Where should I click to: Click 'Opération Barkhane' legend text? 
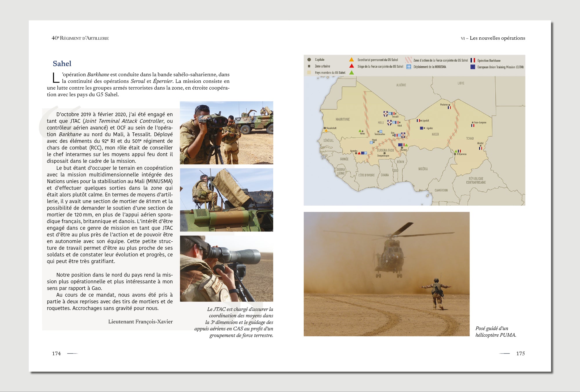[489, 61]
